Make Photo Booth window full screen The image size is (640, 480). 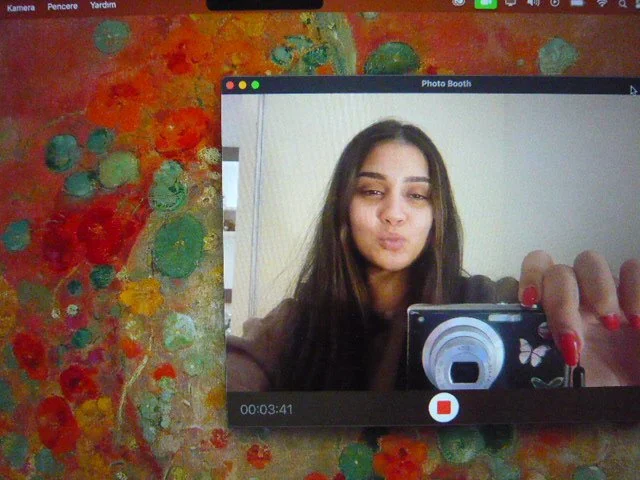click(x=256, y=85)
